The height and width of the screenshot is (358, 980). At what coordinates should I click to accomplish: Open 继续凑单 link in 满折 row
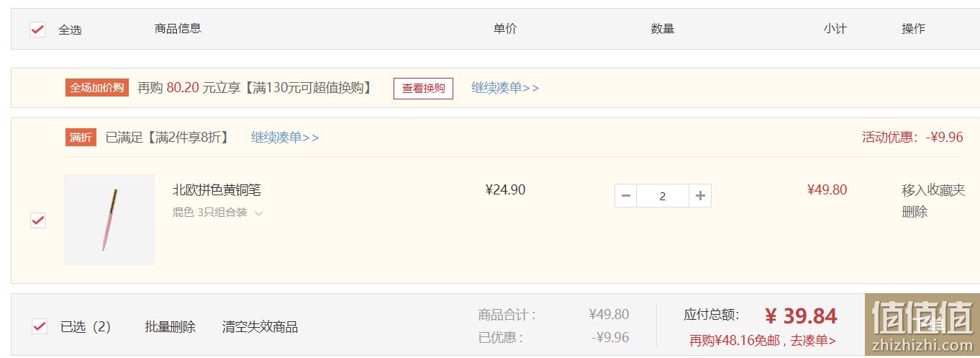pyautogui.click(x=285, y=138)
